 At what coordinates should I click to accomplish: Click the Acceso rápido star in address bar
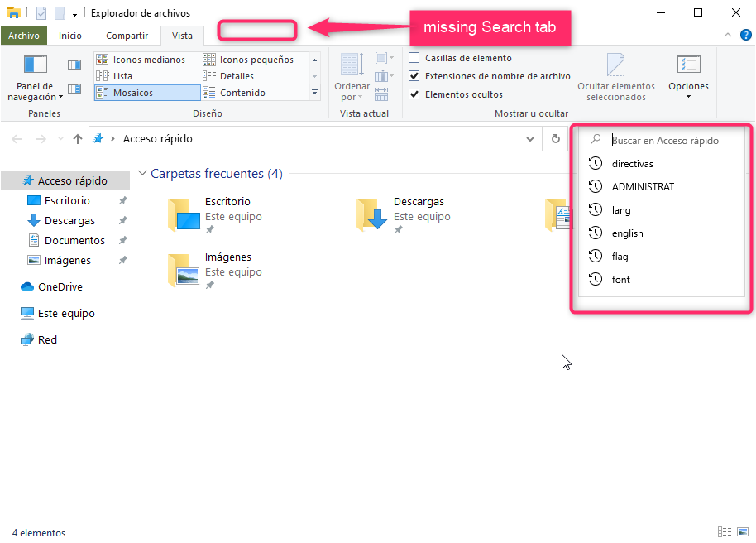(x=98, y=138)
